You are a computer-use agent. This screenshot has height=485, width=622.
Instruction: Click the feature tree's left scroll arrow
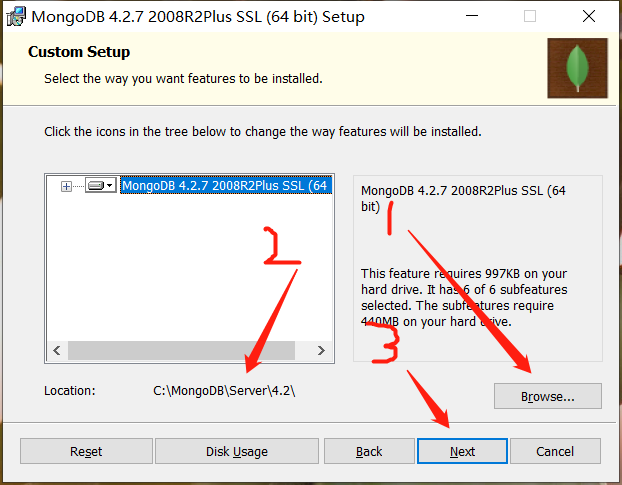click(x=57, y=351)
